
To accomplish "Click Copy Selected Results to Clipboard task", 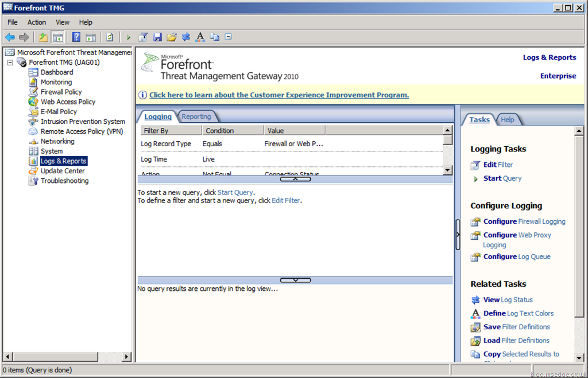I will (x=521, y=354).
